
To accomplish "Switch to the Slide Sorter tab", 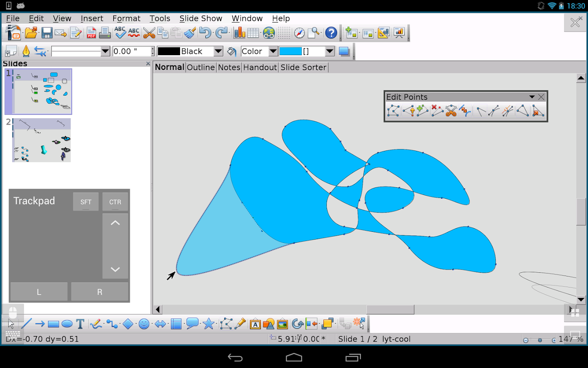I will (x=303, y=67).
